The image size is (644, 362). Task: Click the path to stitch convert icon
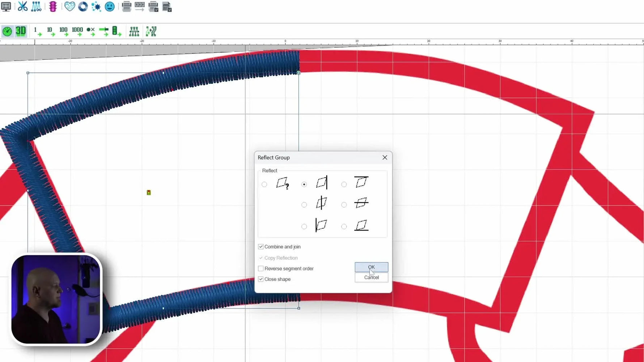(x=151, y=31)
